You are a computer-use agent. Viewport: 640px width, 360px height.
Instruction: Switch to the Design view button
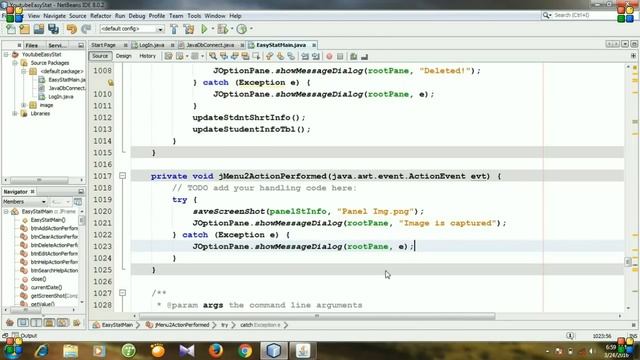tap(123, 56)
